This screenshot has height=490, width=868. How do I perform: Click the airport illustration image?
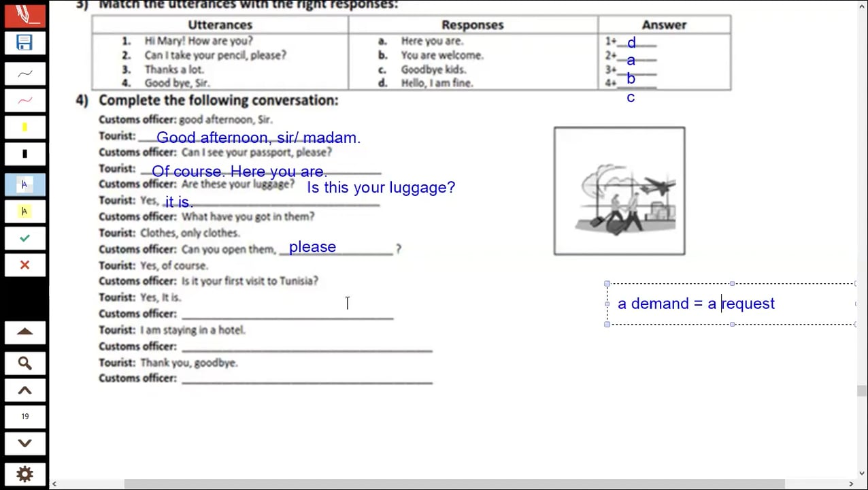coord(619,191)
